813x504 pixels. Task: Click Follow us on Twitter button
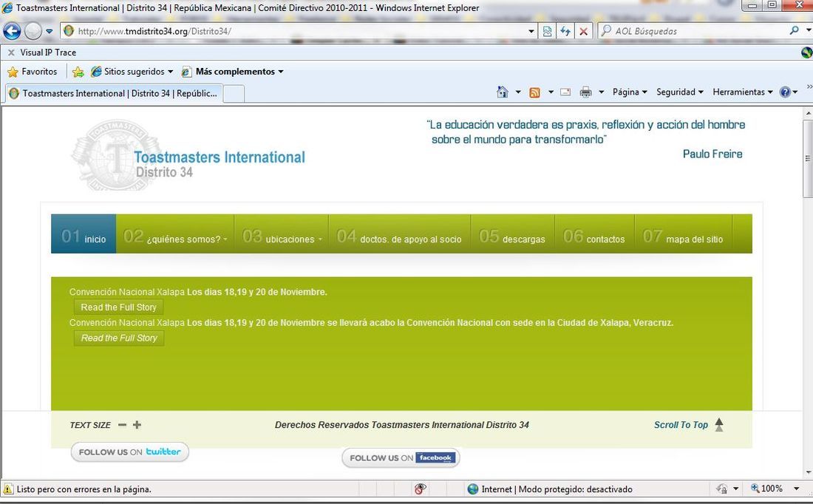coord(129,452)
